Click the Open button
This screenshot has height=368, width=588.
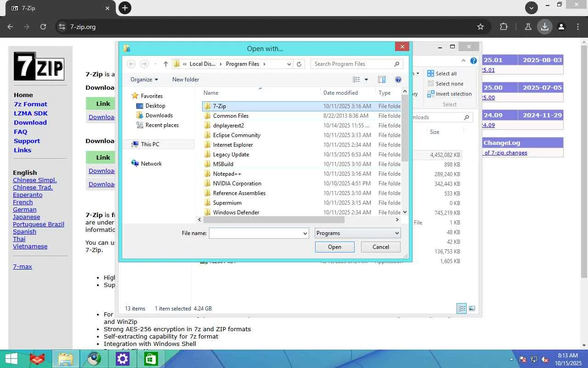(x=334, y=247)
